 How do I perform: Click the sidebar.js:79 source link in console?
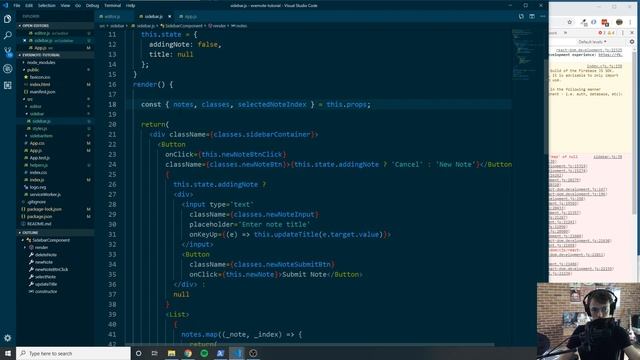coord(607,157)
